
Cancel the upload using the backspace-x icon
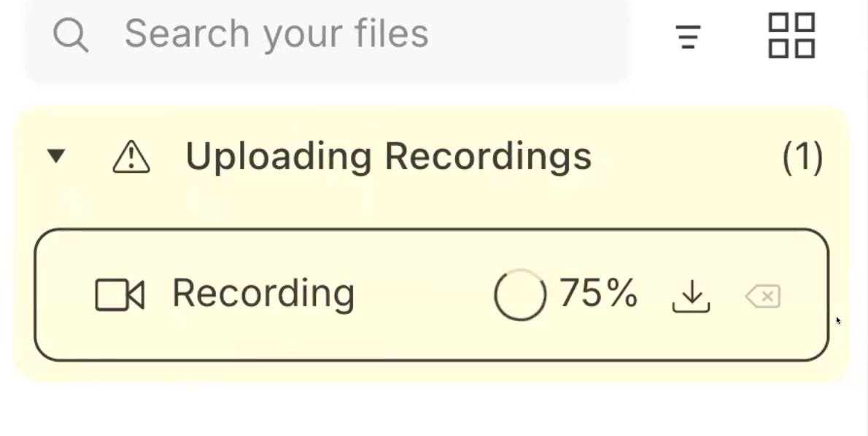(x=763, y=296)
